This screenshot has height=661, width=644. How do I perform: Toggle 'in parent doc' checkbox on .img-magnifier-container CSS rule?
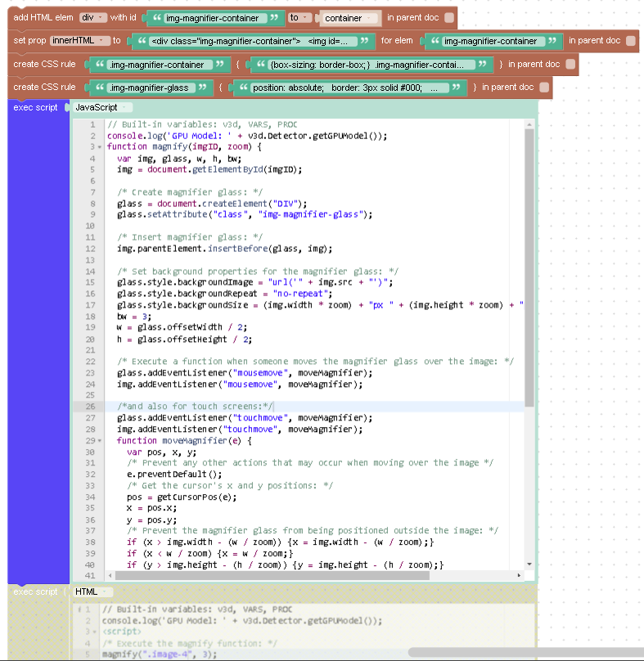(x=570, y=64)
